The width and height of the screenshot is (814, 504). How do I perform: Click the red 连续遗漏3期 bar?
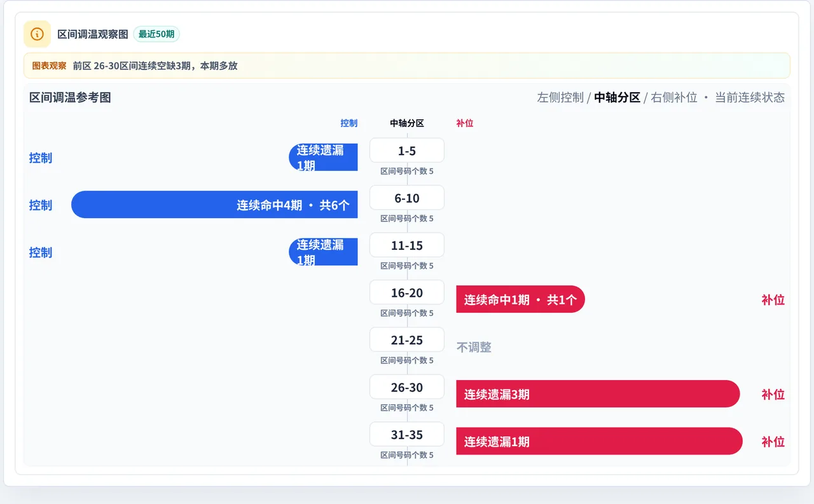[598, 394]
